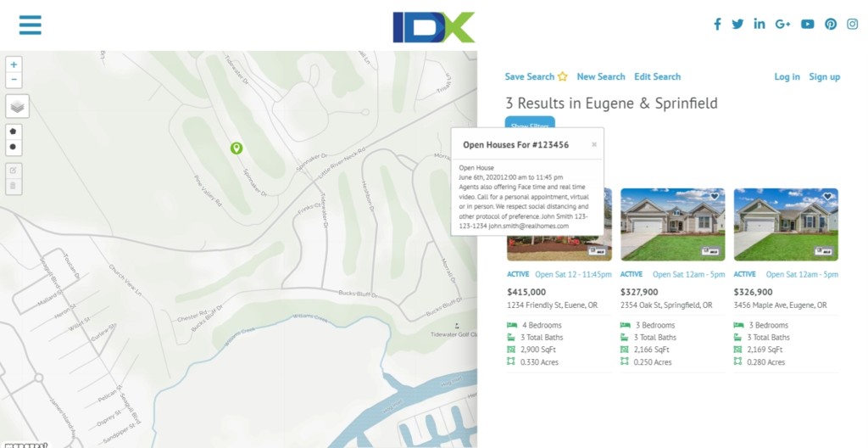Open the Twitter social link
Screen dimensions: 868x448
737,24
